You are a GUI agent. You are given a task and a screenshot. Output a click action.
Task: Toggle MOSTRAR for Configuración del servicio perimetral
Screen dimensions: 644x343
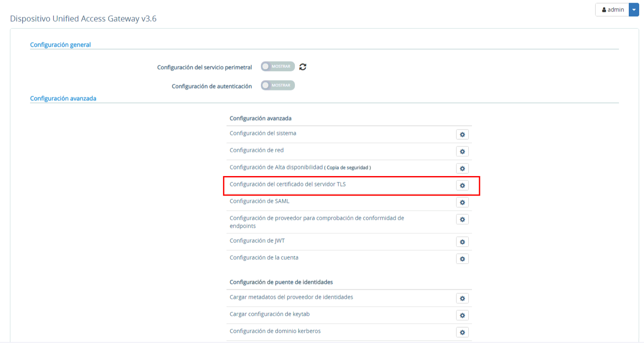(x=278, y=67)
